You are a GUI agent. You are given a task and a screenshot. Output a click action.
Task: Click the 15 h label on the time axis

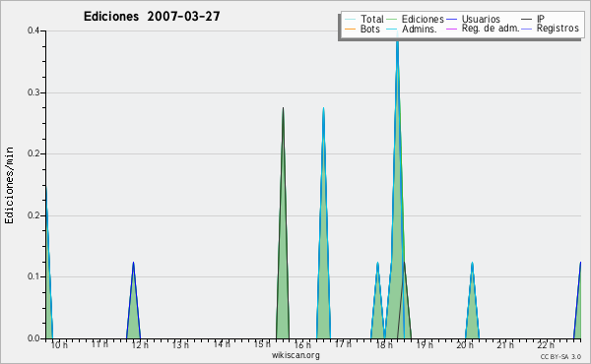coord(262,344)
